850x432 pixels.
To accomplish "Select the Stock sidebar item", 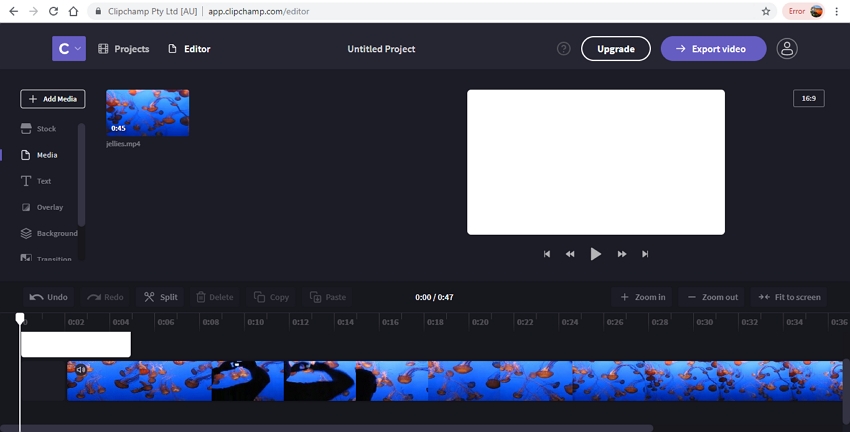I will pos(46,129).
